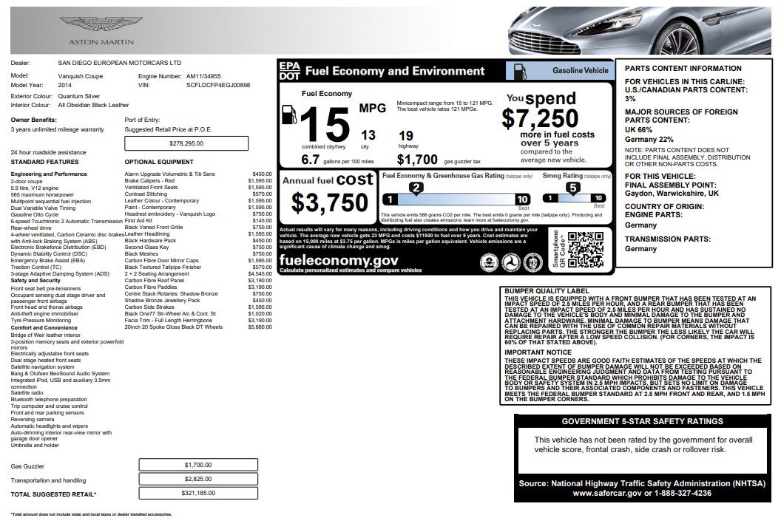This screenshot has width=781, height=532.
Task: Click the Gasoline Vehicle label
Action: [581, 71]
